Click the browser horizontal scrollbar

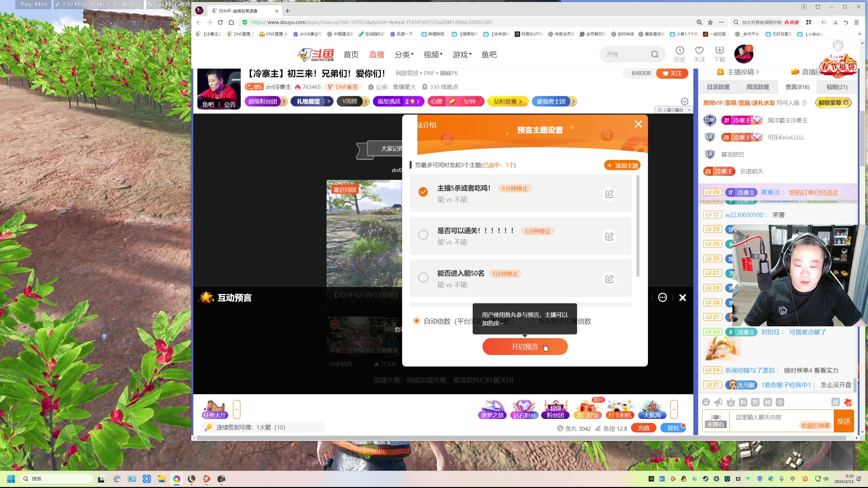(x=521, y=438)
